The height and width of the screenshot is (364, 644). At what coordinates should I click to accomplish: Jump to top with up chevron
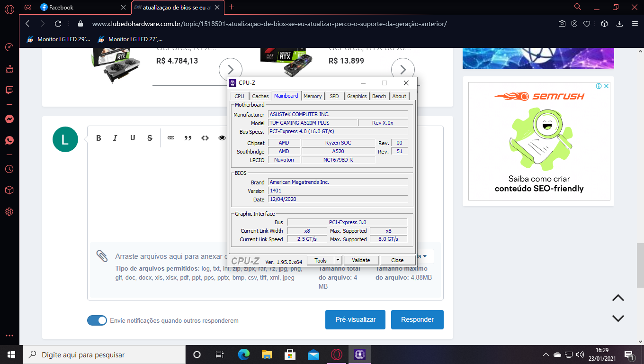pos(618,298)
